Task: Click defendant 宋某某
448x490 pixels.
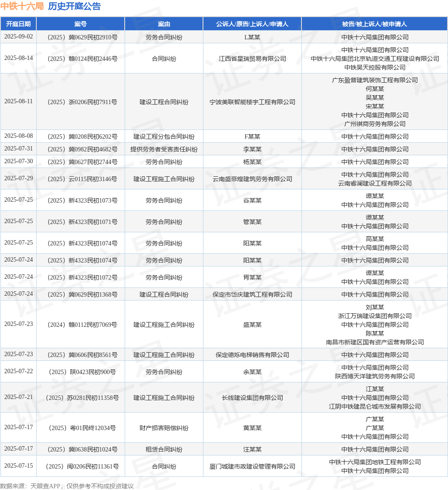Action: (x=375, y=107)
